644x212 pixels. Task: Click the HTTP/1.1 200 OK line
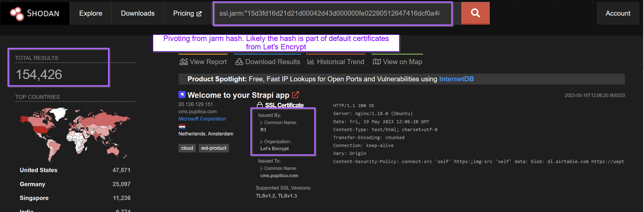353,106
